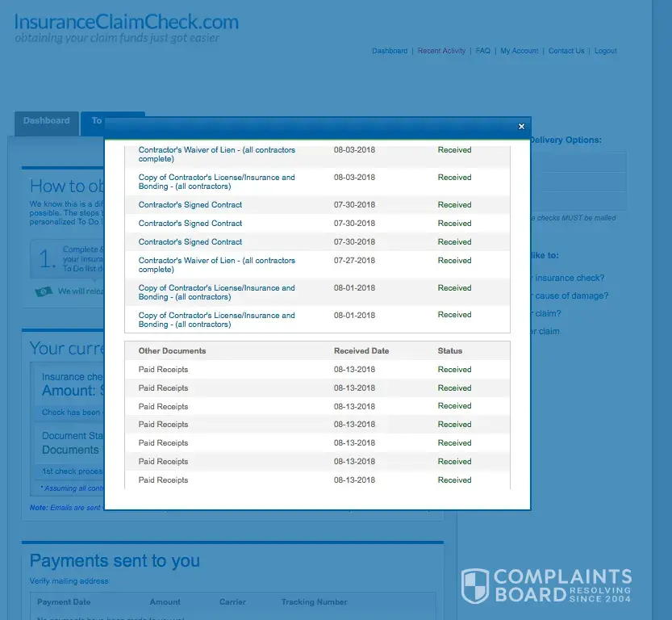Screen dimensions: 672x620
Task: Close the documents popup with the X
Action: click(521, 127)
